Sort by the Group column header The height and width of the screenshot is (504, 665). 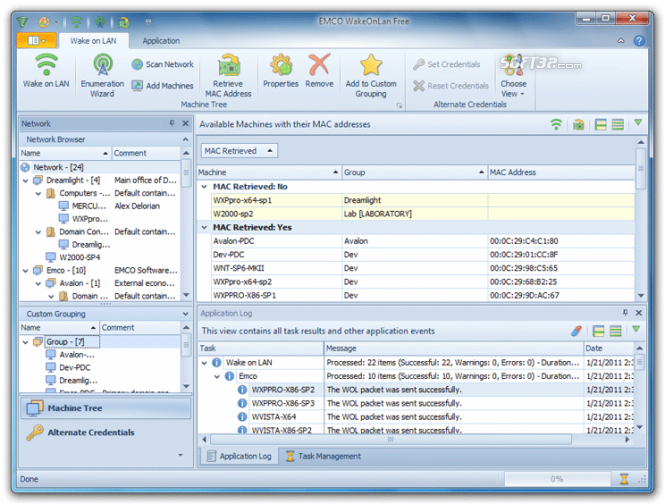[415, 172]
